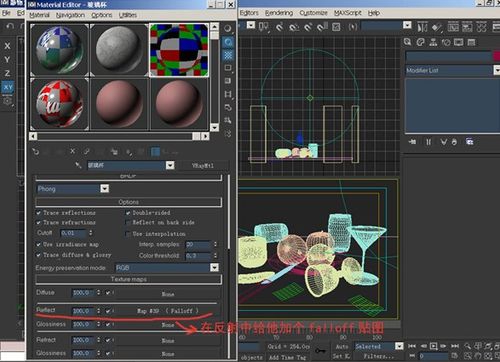This screenshot has width=500, height=362.
Task: Toggle Double-sided checkbox
Action: [x=128, y=213]
